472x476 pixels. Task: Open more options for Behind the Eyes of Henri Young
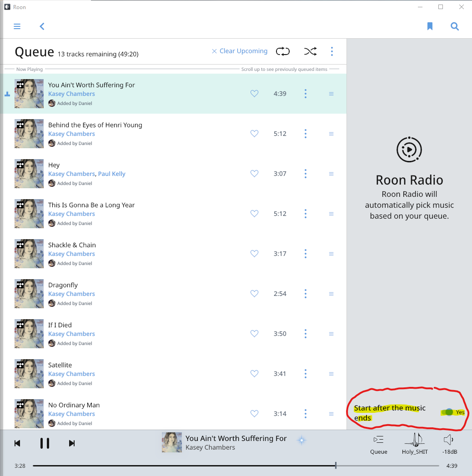306,134
